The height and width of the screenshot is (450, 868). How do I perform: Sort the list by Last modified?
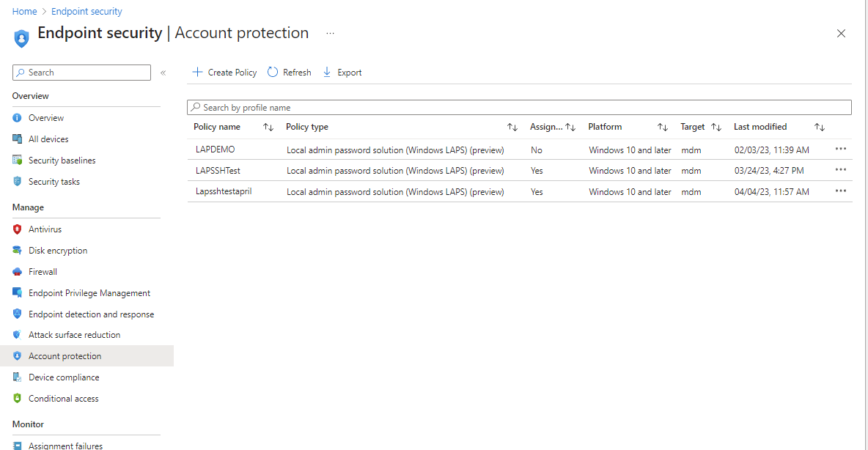tap(820, 127)
